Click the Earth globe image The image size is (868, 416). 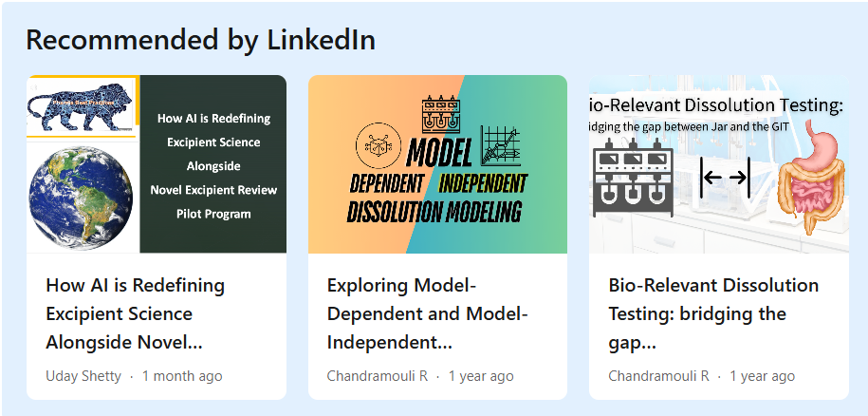(x=82, y=197)
